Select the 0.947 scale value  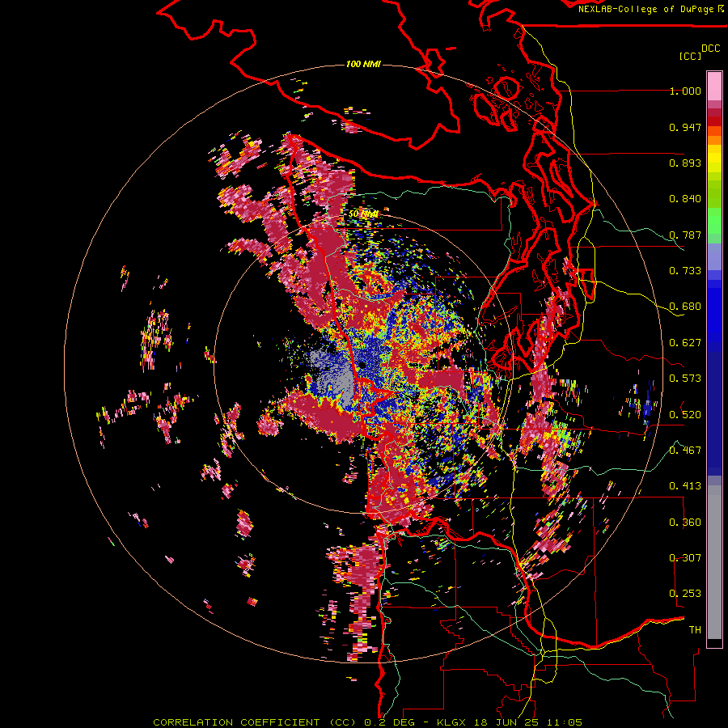[x=685, y=127]
